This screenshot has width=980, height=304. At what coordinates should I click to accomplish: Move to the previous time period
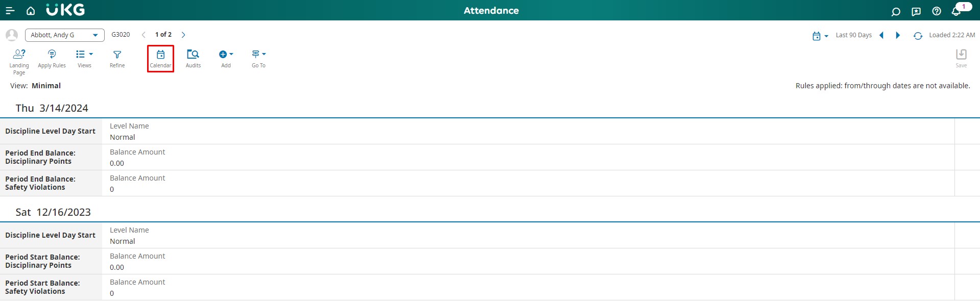[881, 35]
